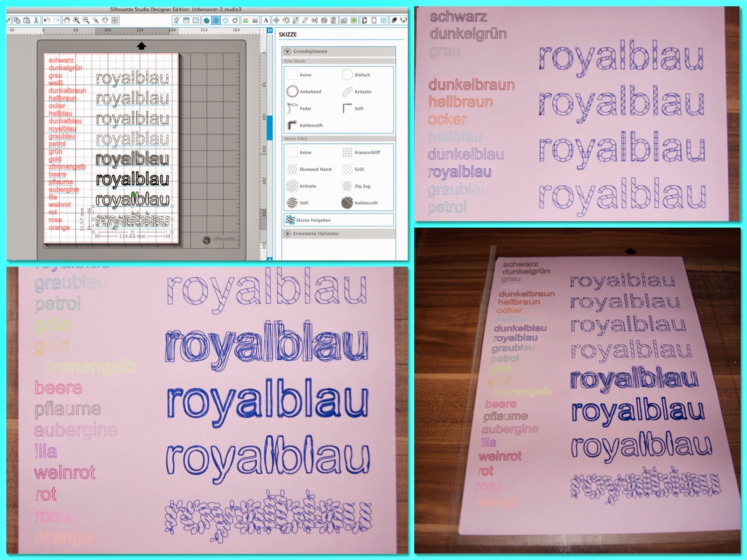
Task: Open the Fill Pattern window
Action: coord(196,20)
